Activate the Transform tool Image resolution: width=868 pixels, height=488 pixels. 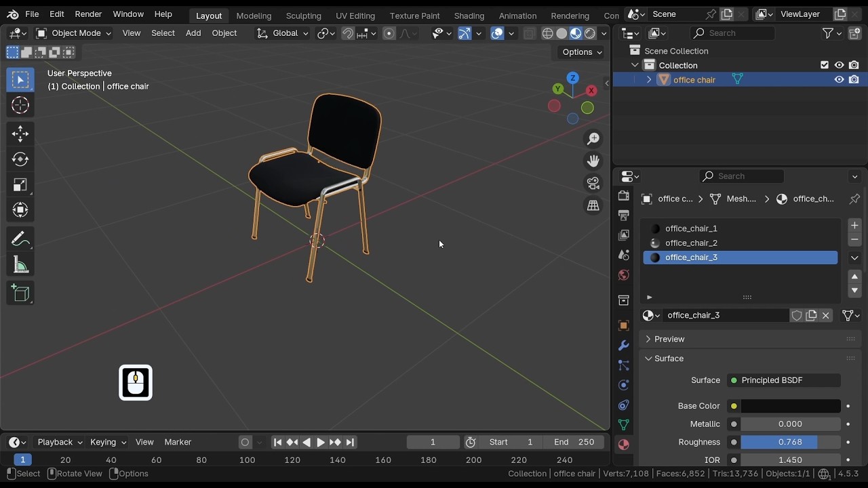[20, 210]
